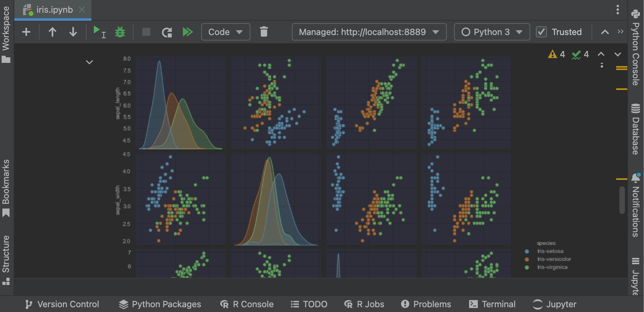The image size is (644, 312).
Task: Move cell down with the down arrow
Action: 73,32
